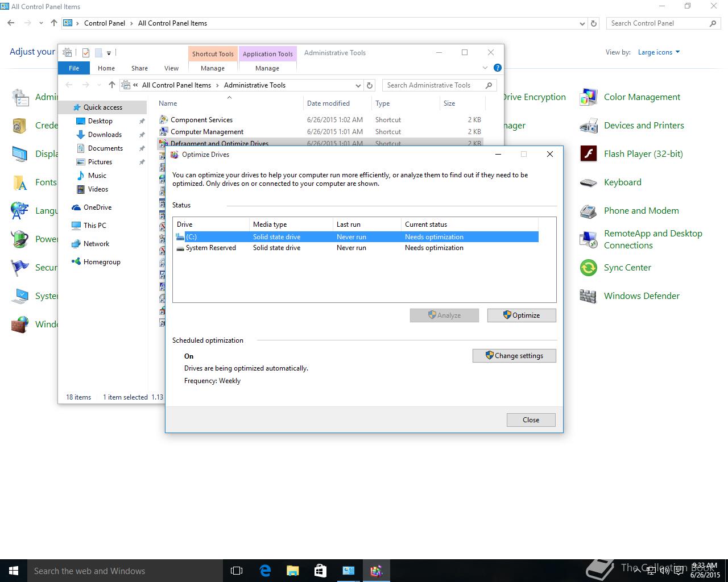Click the Change settings button
Viewport: 728px width, 582px height.
point(514,356)
